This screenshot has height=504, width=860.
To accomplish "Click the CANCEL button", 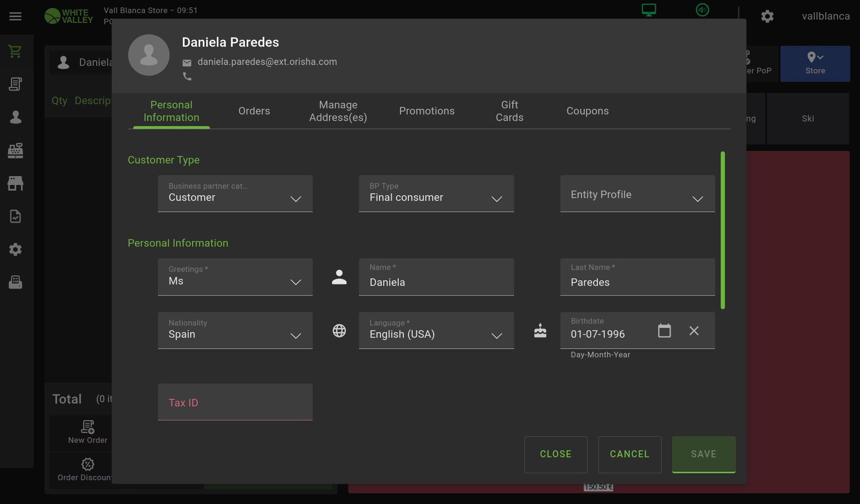I will 629,454.
